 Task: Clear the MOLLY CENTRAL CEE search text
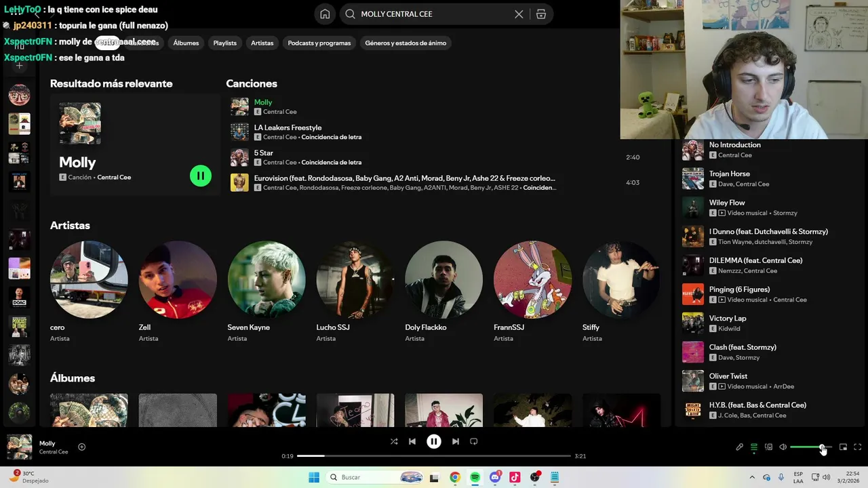(x=519, y=14)
